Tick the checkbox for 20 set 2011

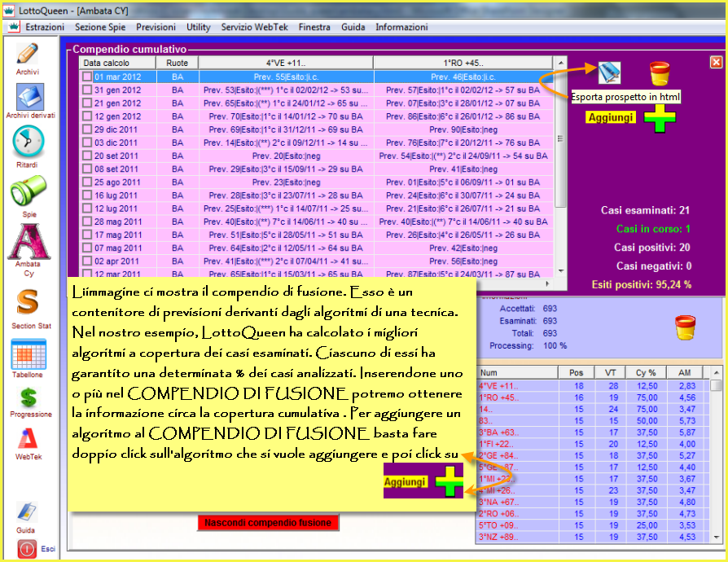point(87,156)
